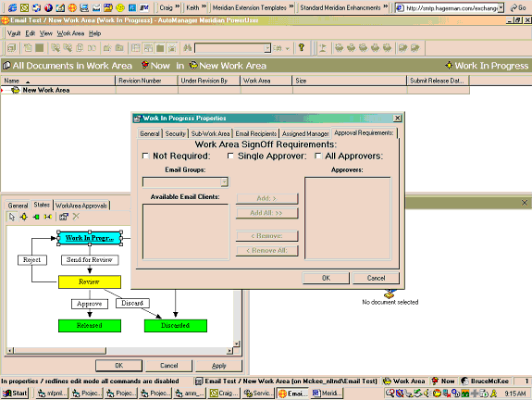Select the Approval Requirements tab
This screenshot has width=532, height=400.
pyautogui.click(x=364, y=132)
